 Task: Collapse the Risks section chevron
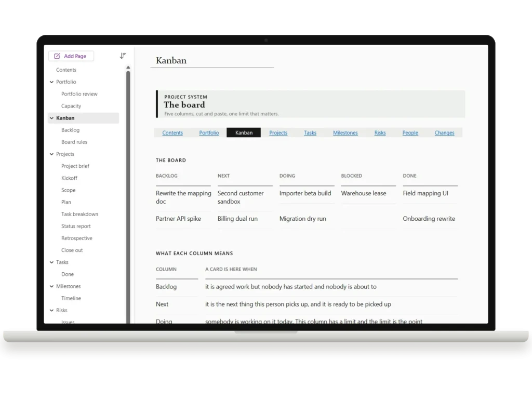tap(51, 311)
